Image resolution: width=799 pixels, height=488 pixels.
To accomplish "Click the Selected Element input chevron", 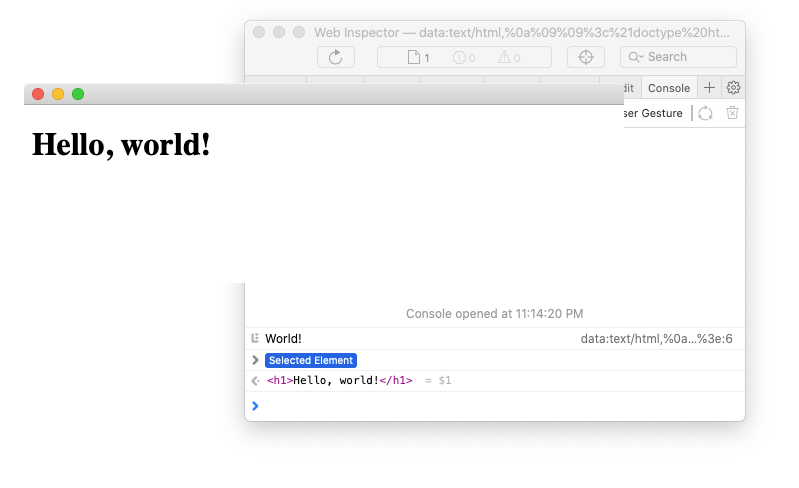I will coord(255,360).
